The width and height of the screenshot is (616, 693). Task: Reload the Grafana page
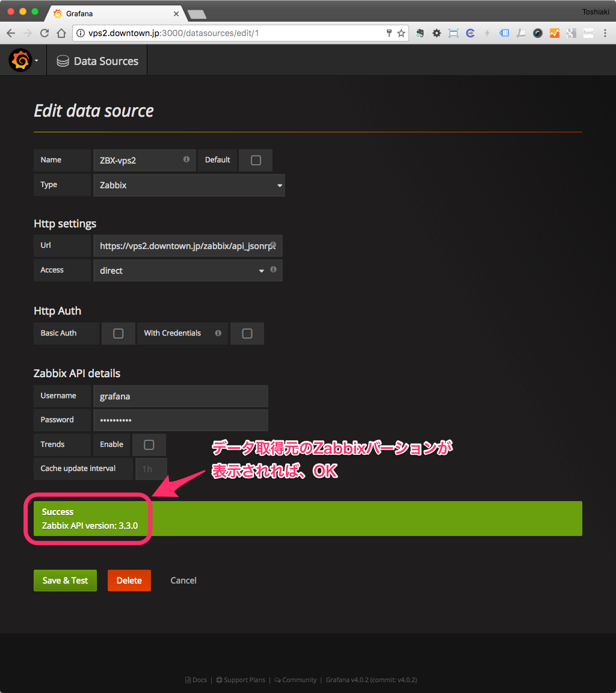pos(44,33)
